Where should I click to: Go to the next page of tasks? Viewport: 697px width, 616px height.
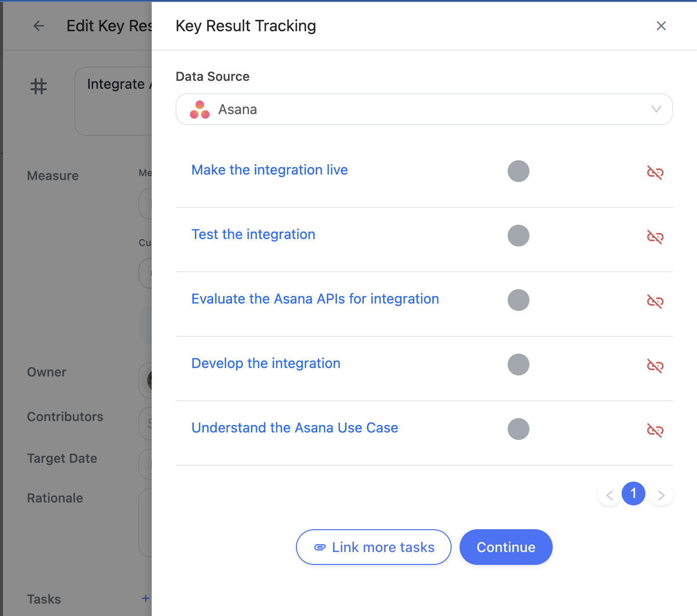pyautogui.click(x=661, y=494)
